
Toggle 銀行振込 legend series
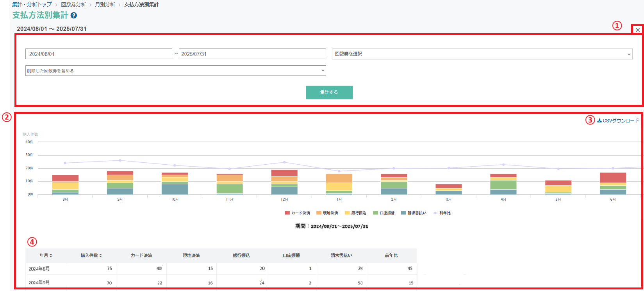point(355,213)
